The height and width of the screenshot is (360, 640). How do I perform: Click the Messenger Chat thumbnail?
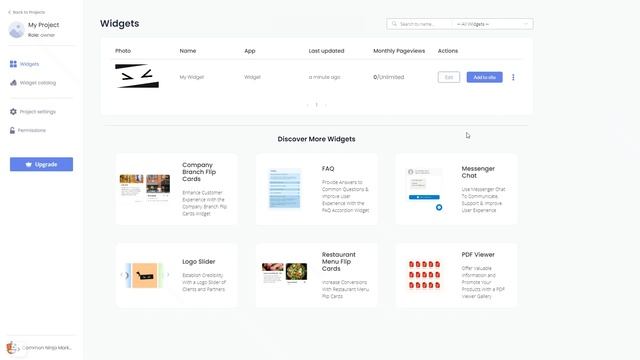425,189
